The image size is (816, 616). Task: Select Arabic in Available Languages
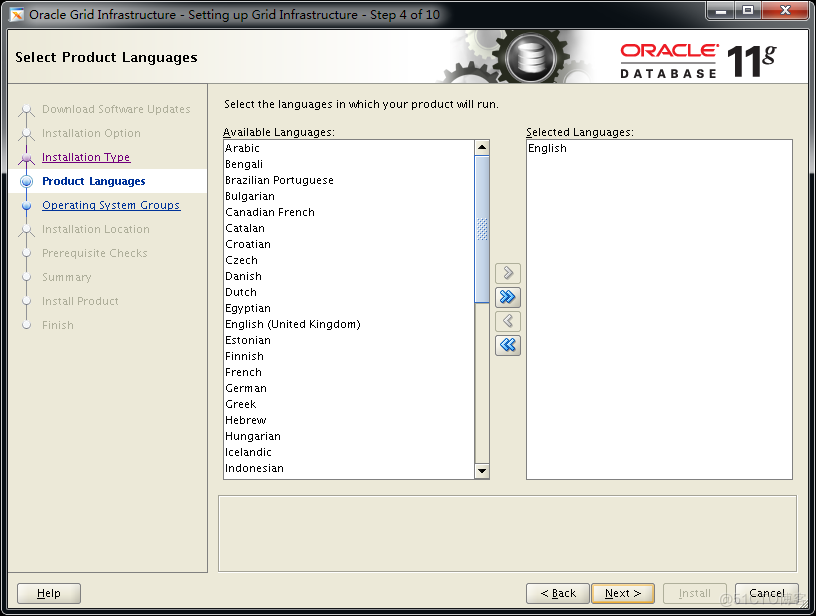coord(349,148)
